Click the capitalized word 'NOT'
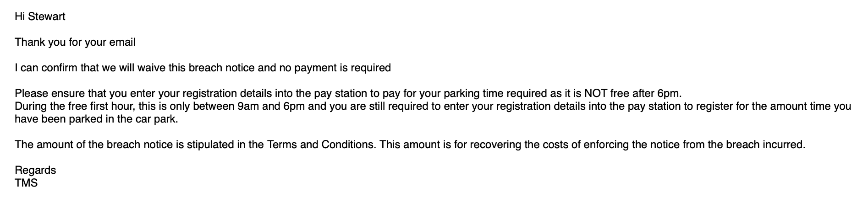 [x=595, y=94]
